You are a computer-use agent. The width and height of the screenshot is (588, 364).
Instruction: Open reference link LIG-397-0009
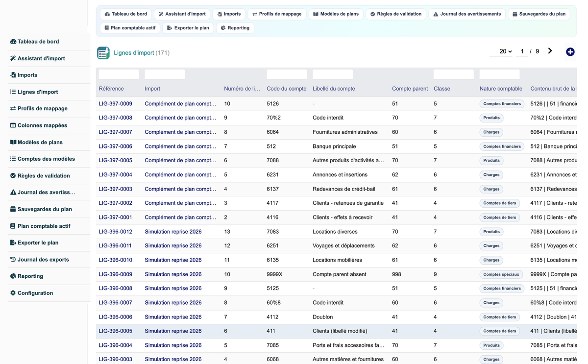point(115,104)
